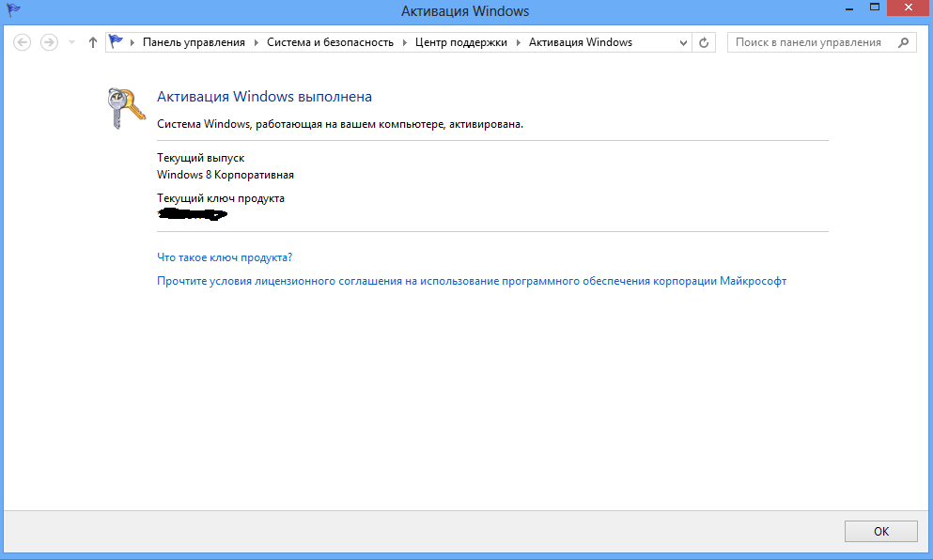Click the Текущий ключ продукта label
This screenshot has height=560, width=933.
click(x=221, y=198)
